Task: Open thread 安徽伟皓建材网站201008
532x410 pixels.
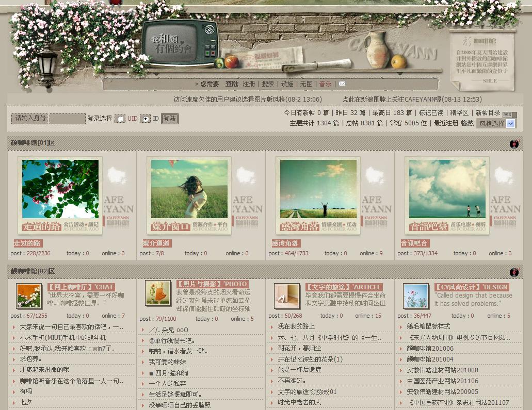Action: click(x=442, y=370)
